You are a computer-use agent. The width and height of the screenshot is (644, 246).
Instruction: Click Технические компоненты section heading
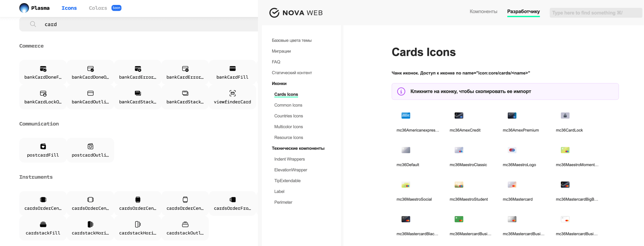point(298,148)
